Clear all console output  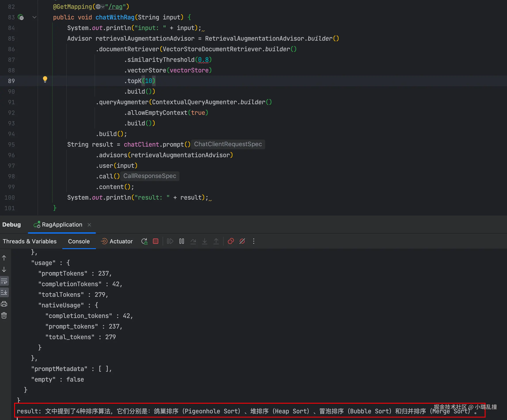click(x=4, y=315)
